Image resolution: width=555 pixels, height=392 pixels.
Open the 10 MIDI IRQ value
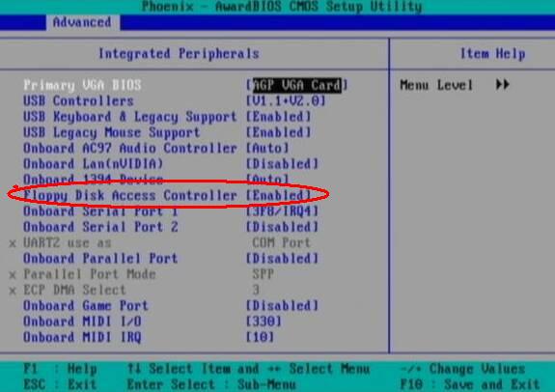click(x=260, y=337)
